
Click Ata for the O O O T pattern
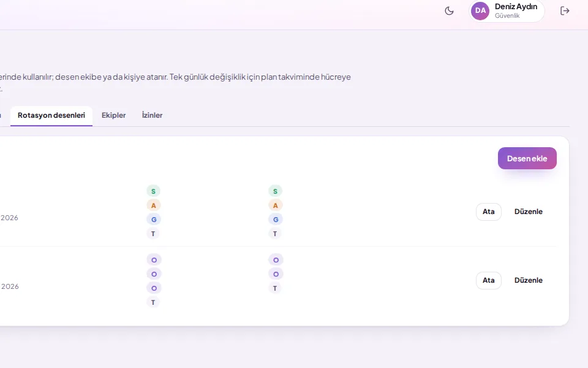pos(488,280)
